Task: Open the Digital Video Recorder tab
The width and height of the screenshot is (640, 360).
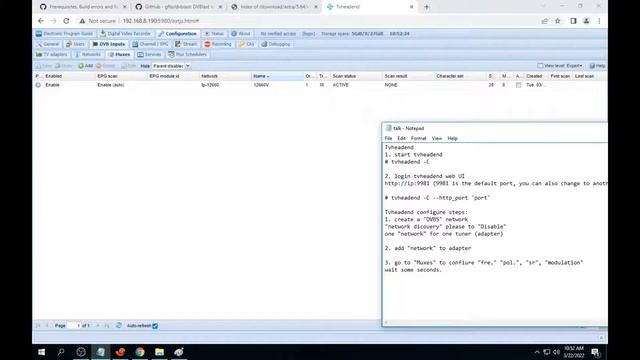Action: click(125, 33)
